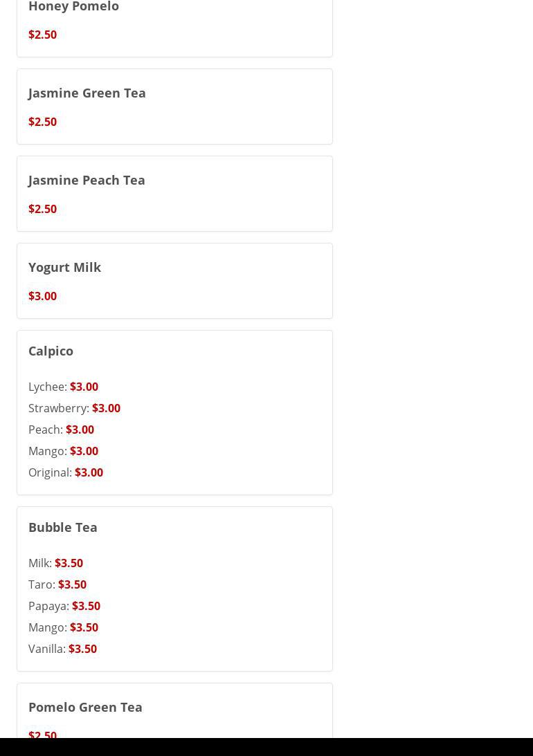
Task: Click the Jasmine Green Tea $2.50 price
Action: [x=42, y=122]
